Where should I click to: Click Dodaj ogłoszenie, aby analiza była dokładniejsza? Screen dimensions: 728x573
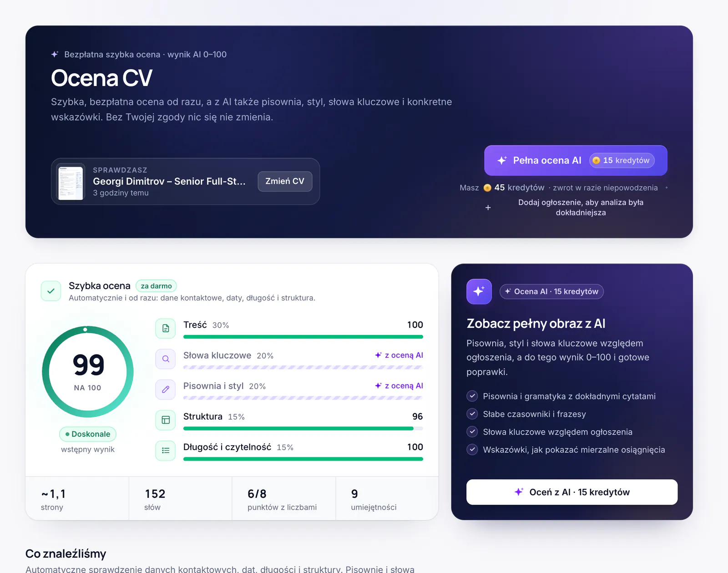pos(581,208)
